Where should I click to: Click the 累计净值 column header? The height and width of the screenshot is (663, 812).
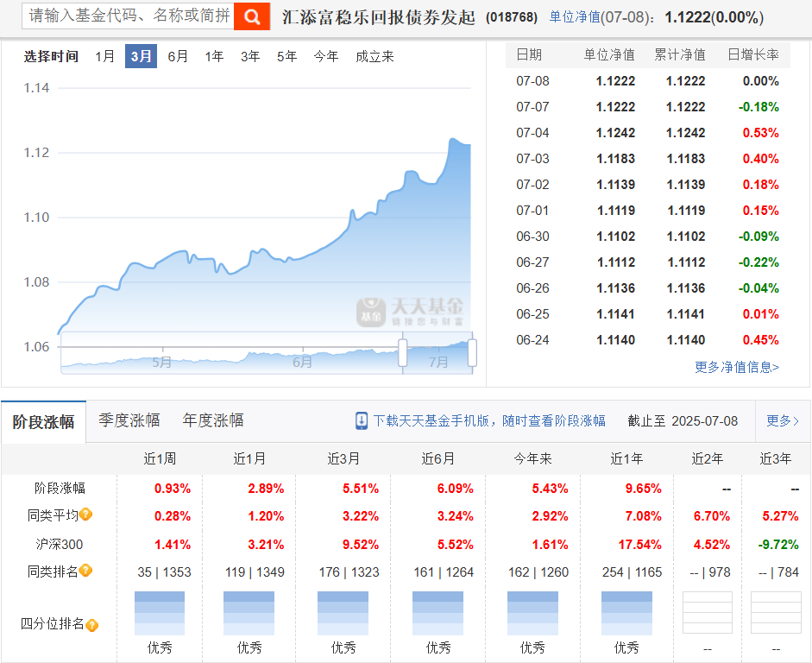point(679,54)
